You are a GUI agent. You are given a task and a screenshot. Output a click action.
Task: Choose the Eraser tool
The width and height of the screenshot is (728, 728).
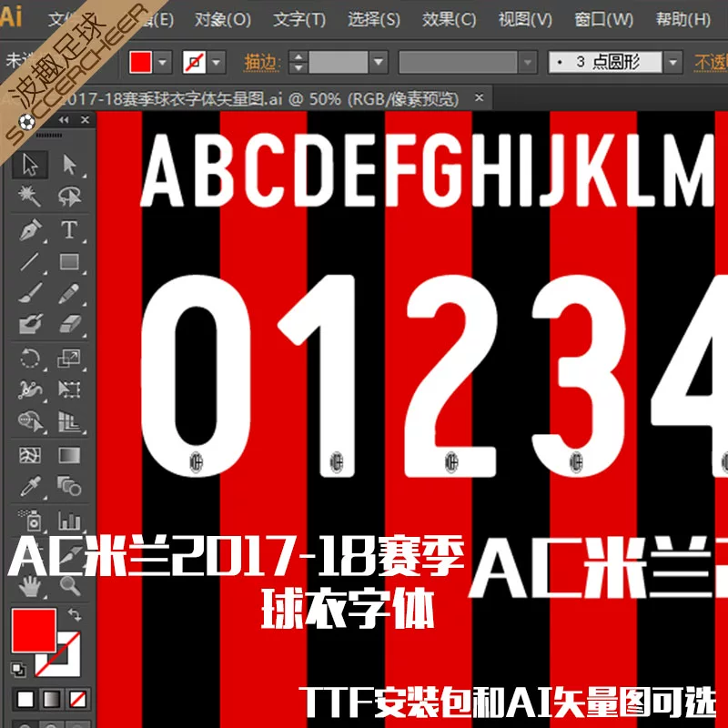[x=70, y=325]
